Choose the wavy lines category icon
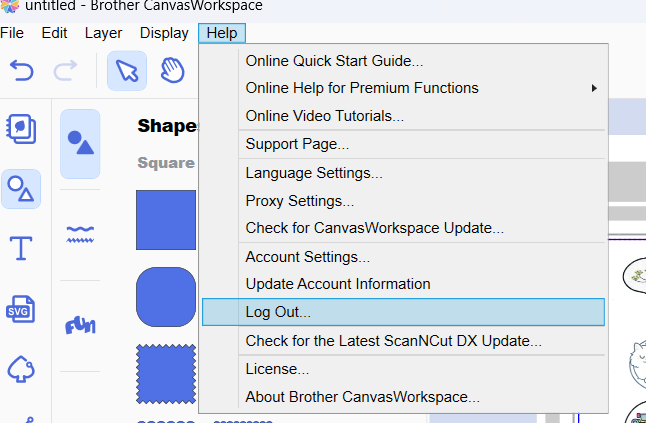Viewport: 646px width, 423px height. coord(80,234)
